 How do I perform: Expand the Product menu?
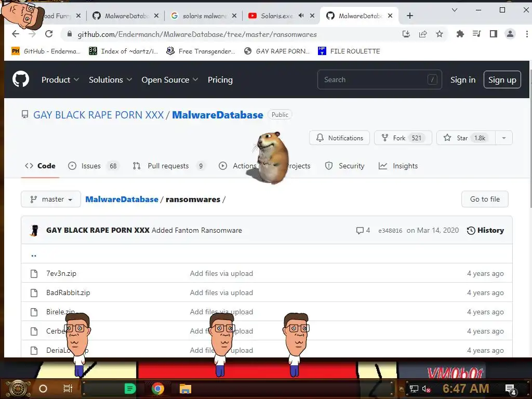pos(60,79)
